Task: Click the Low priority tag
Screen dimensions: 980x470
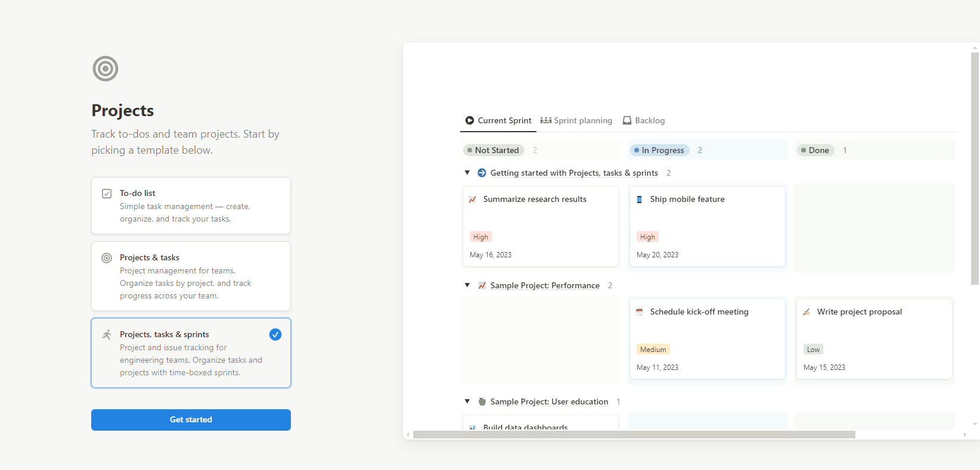Action: click(813, 350)
